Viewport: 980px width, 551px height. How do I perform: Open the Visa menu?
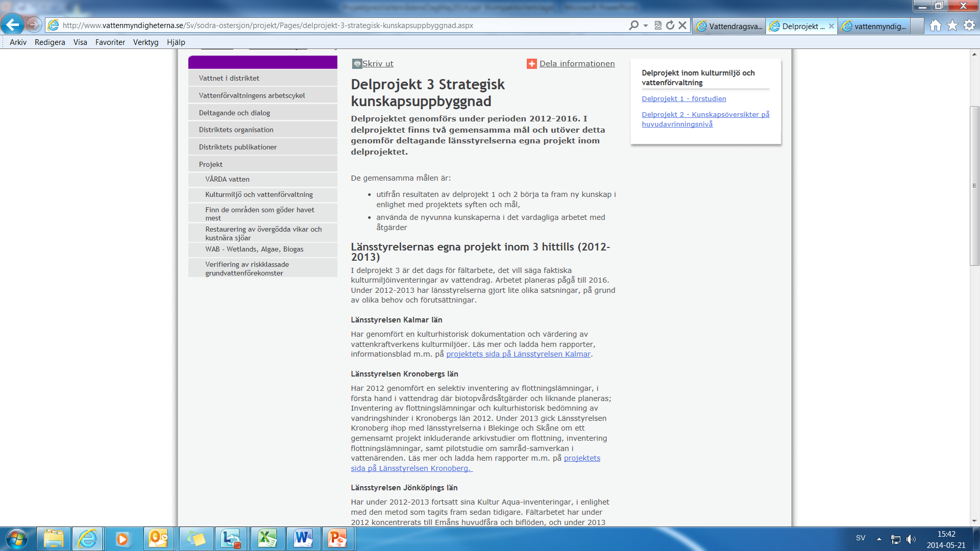(80, 42)
